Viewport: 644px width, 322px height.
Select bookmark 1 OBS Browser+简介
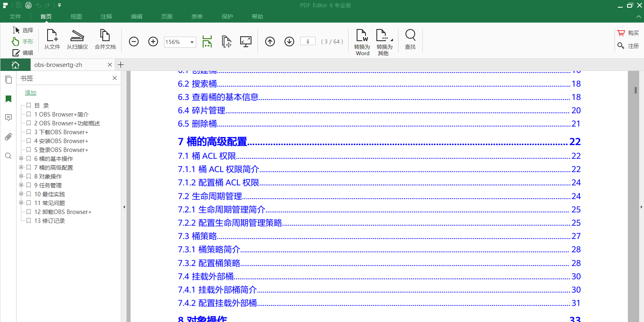(61, 114)
